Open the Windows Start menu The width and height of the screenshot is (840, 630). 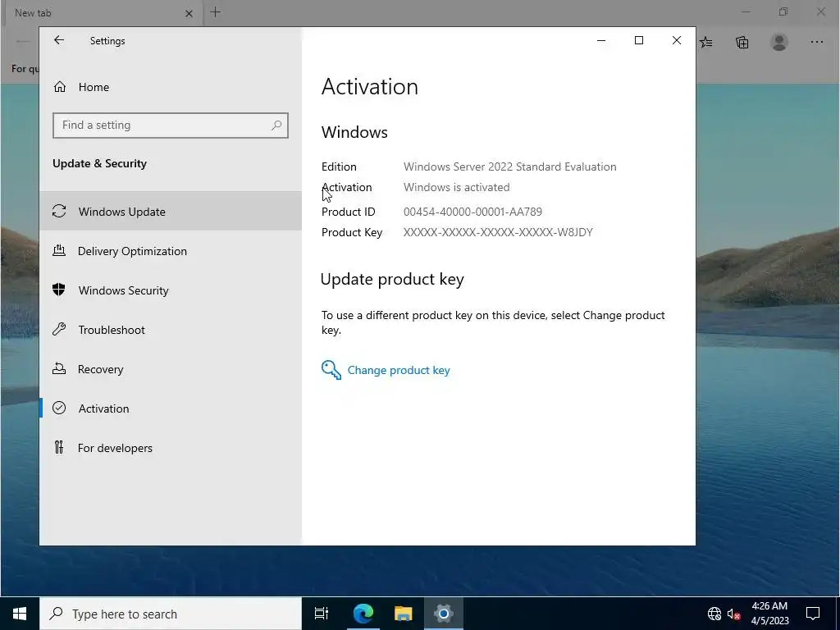[20, 614]
